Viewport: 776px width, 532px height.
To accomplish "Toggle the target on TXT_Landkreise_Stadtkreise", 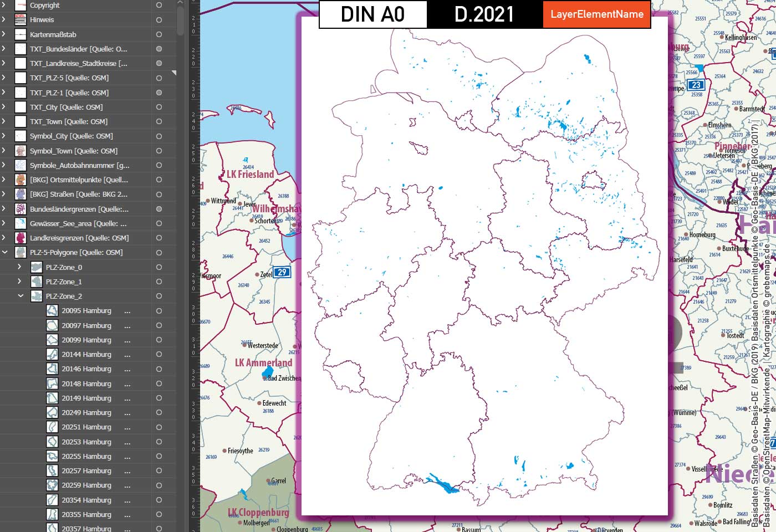I will (159, 63).
